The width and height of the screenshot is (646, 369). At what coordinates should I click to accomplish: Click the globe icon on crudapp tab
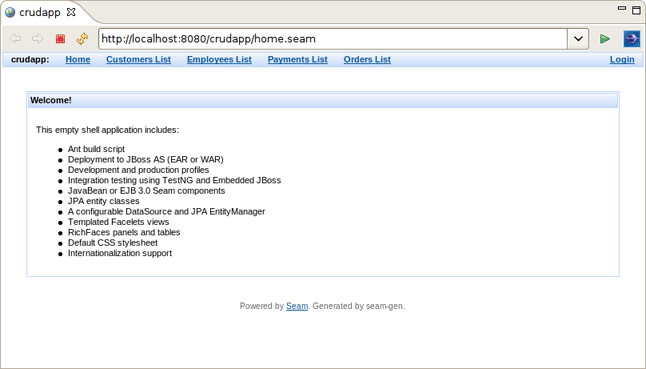[10, 12]
